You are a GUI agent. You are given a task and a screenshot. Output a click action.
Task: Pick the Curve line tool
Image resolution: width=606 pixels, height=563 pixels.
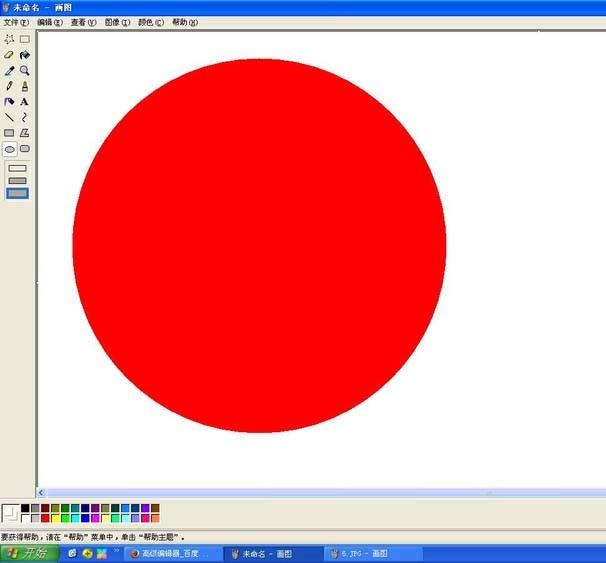[25, 117]
